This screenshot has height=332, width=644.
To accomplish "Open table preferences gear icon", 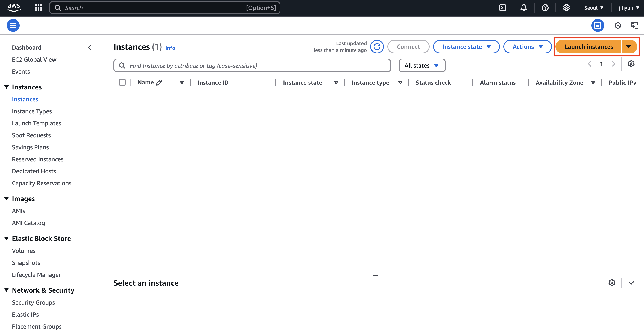I will click(631, 64).
